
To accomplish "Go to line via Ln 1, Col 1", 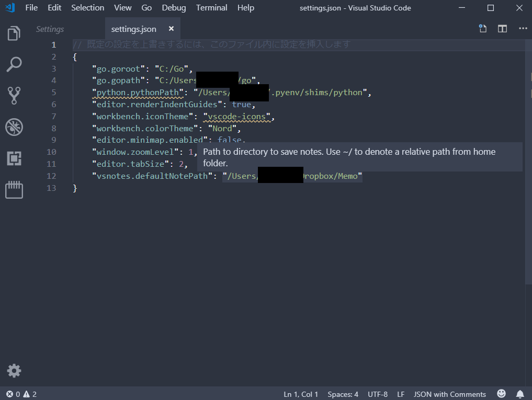I will [300, 394].
